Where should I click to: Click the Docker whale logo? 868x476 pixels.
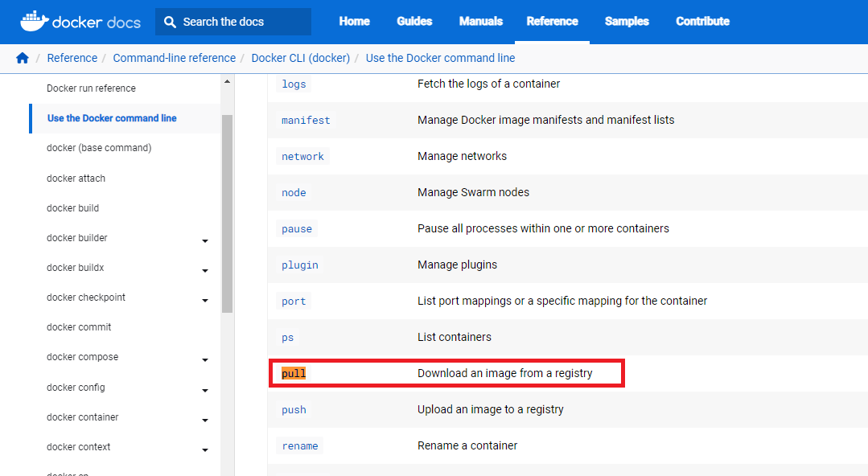[35, 21]
